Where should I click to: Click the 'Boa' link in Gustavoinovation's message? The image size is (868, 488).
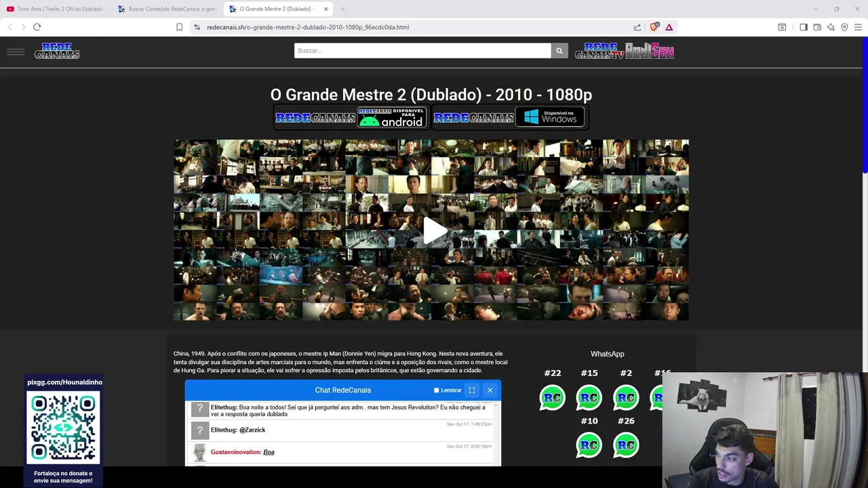pos(269,452)
